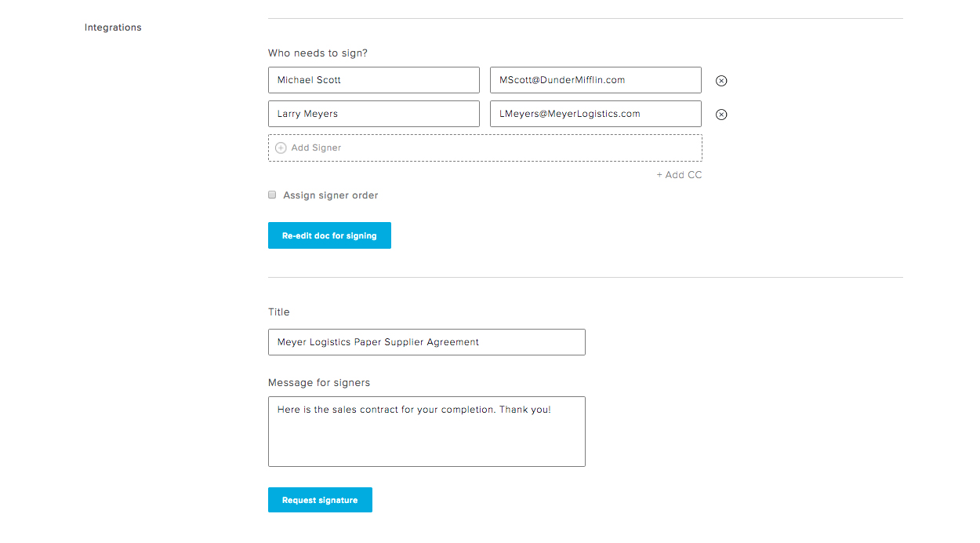Click the 'Assign signer order' label text
The height and width of the screenshot is (543, 980).
tap(330, 195)
